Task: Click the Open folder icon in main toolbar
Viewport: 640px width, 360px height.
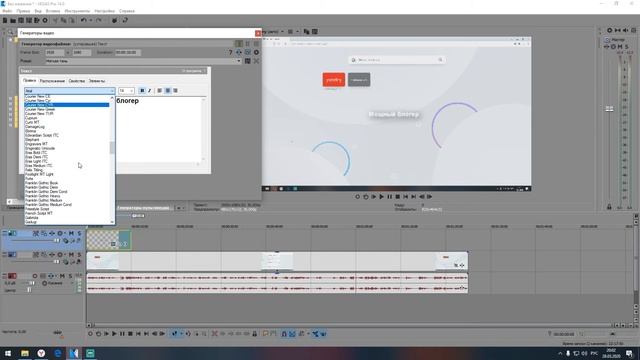Action: (x=13, y=20)
